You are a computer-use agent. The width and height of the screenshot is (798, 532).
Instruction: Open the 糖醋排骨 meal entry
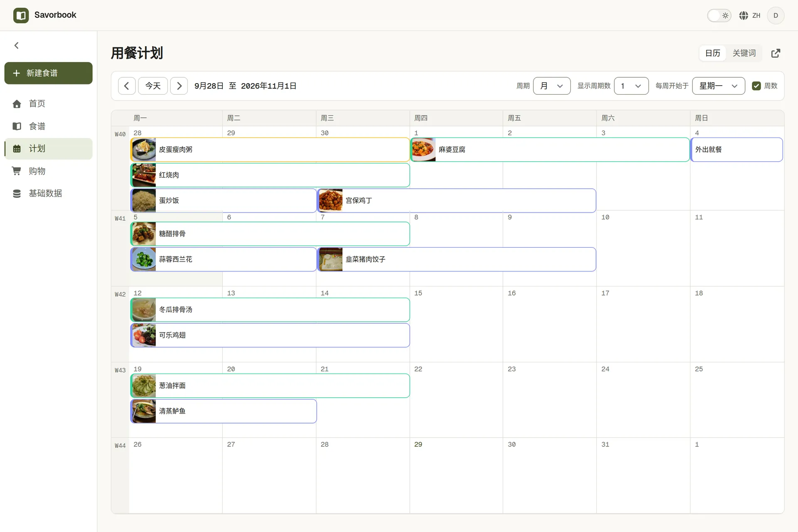click(270, 234)
